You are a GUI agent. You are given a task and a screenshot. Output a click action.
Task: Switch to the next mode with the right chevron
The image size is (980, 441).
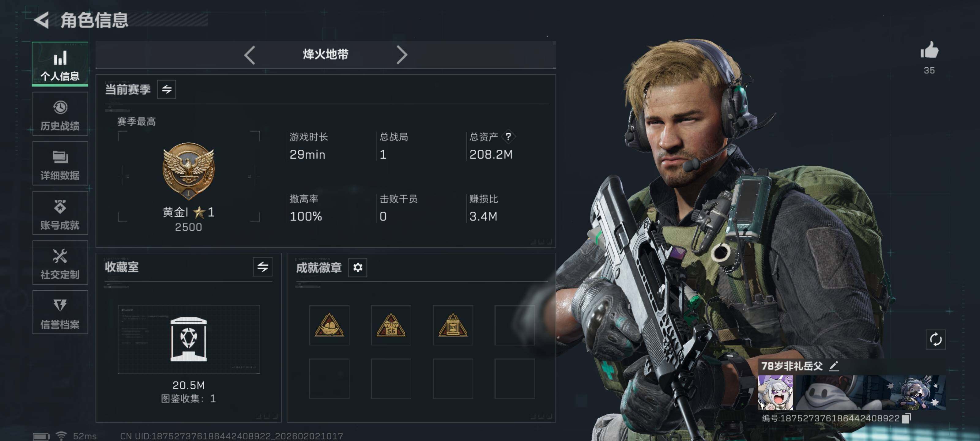click(402, 55)
